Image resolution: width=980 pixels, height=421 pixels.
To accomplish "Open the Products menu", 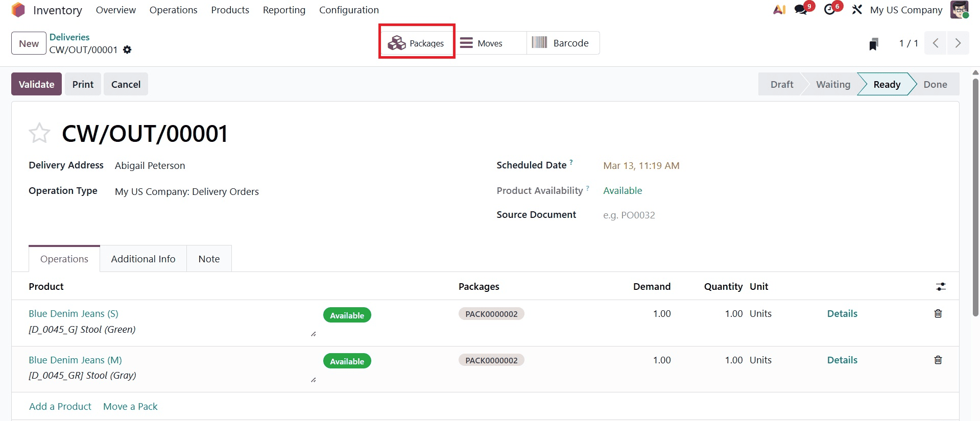I will [x=230, y=10].
